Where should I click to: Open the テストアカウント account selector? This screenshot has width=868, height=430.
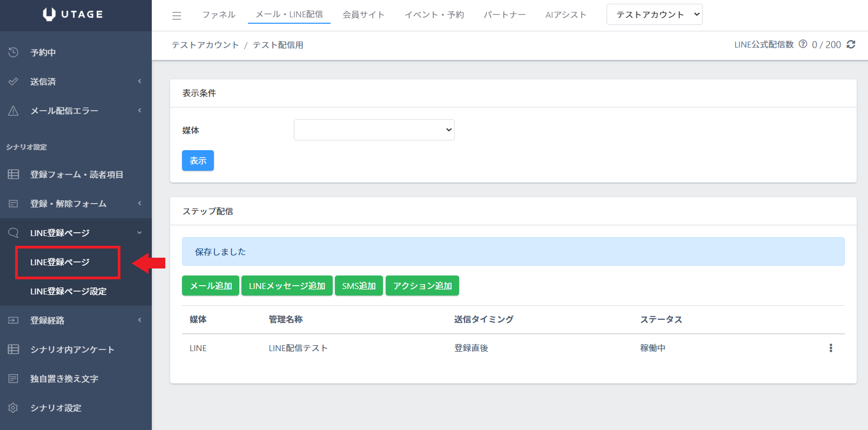[x=654, y=15]
